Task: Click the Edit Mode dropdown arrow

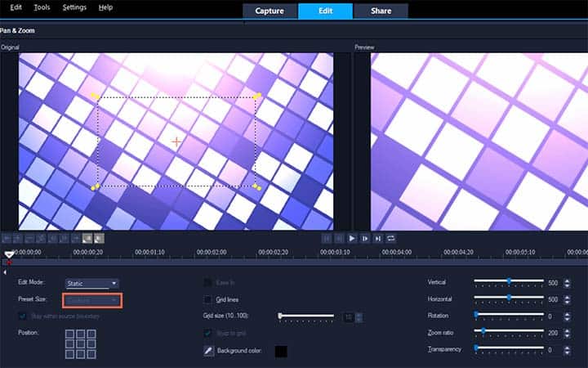Action: pos(114,283)
